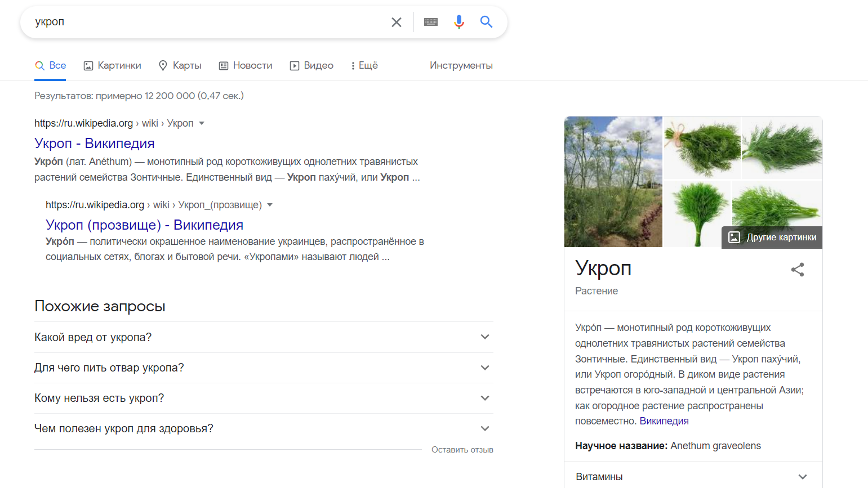868x488 pixels.
Task: Open the Укроп - Википедия result
Action: pyautogui.click(x=95, y=144)
